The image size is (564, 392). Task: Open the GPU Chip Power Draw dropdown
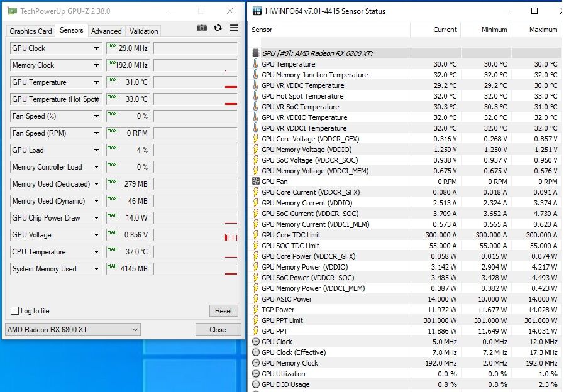[x=96, y=218]
